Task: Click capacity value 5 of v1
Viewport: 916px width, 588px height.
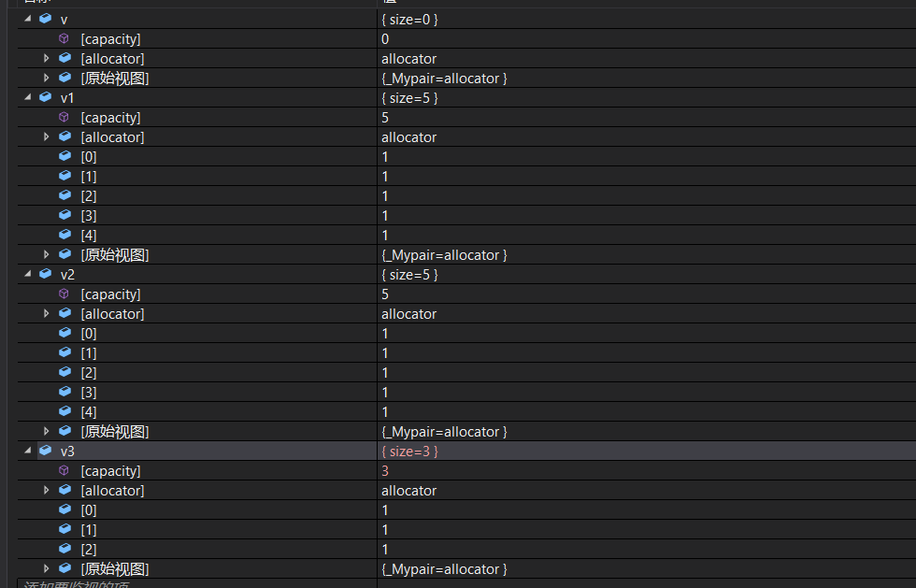Action: point(385,118)
